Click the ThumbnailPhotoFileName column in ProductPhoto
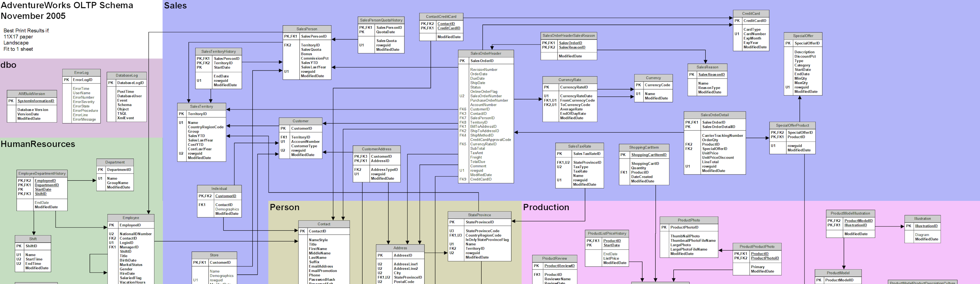Screen dimensions: 980x284 click(x=693, y=241)
